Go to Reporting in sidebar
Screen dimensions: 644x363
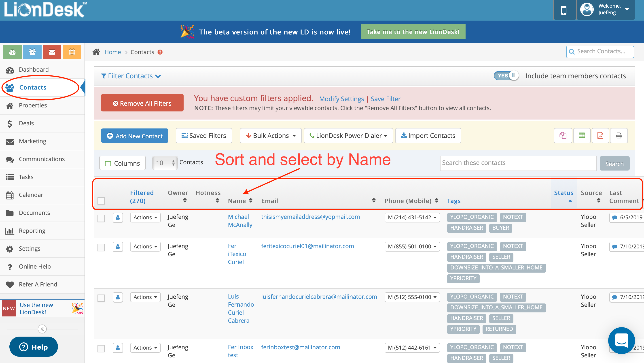click(32, 231)
